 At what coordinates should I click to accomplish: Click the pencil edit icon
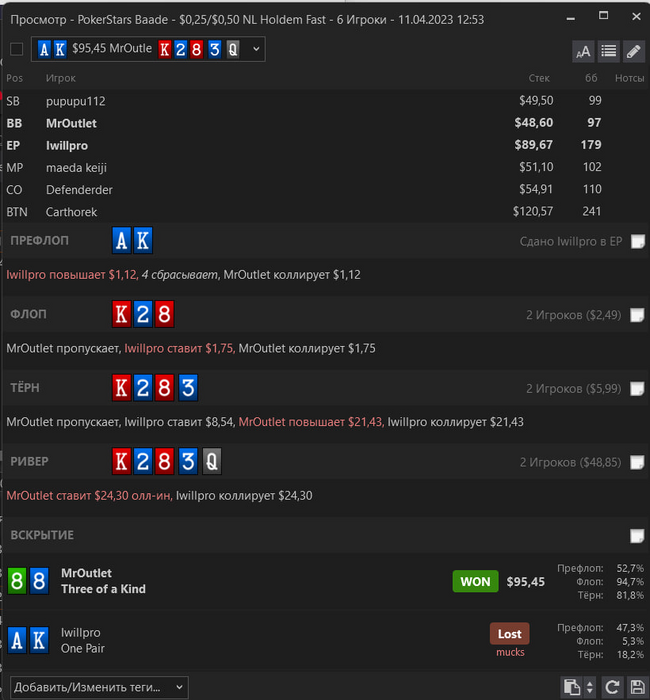pos(634,51)
